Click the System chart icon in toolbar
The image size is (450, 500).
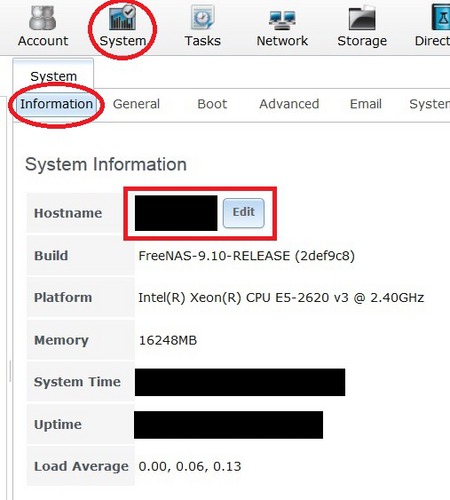pos(122,17)
